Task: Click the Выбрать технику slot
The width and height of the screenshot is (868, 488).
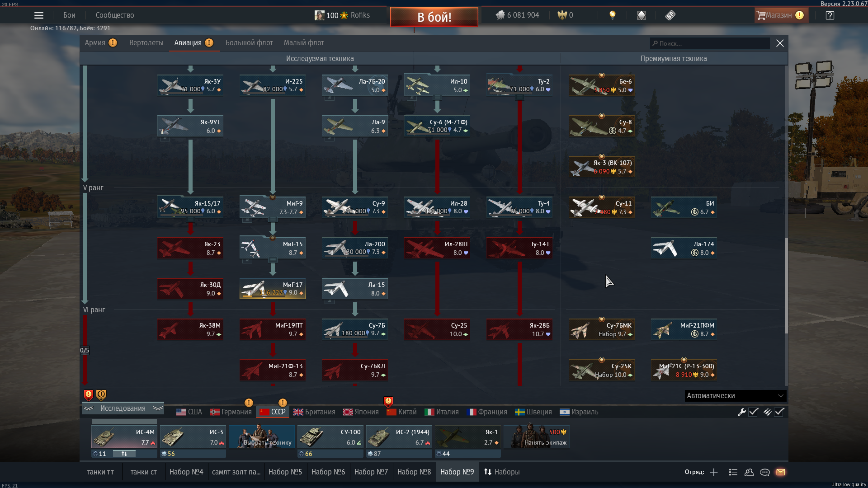Action: coord(262,436)
